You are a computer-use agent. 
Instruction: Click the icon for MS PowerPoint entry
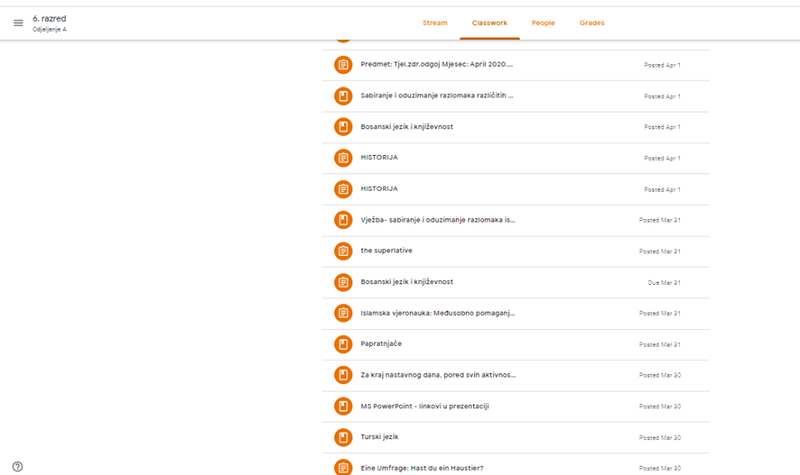(343, 406)
